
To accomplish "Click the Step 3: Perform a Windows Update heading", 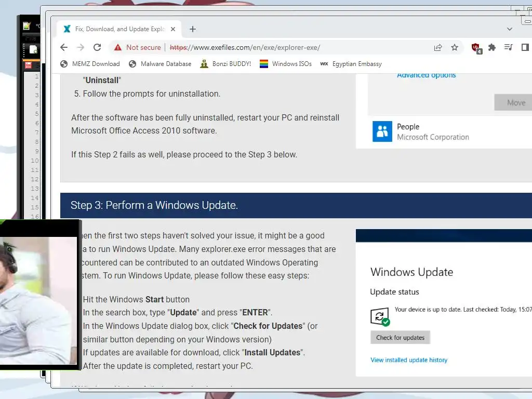I will pos(154,205).
